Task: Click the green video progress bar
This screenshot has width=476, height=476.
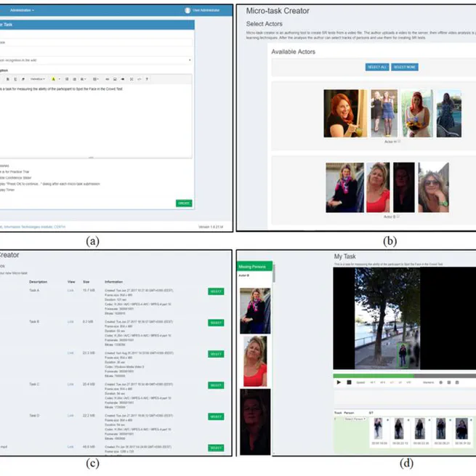Action: [x=374, y=376]
